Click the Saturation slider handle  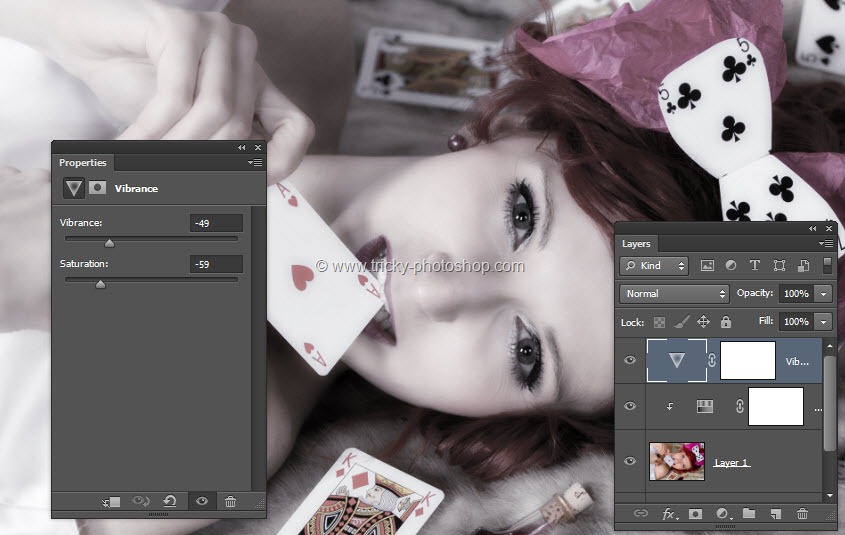[x=100, y=284]
